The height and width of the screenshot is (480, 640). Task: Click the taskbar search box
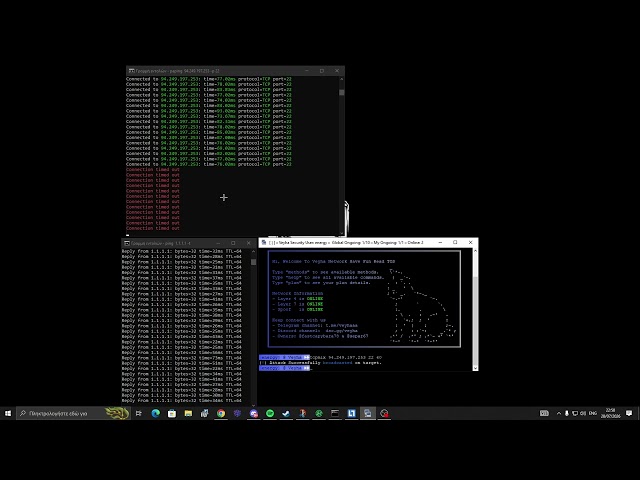[73, 413]
